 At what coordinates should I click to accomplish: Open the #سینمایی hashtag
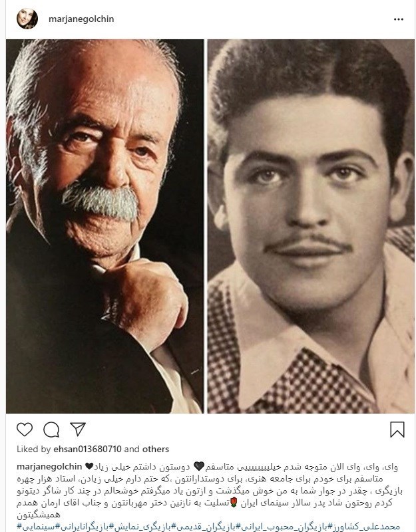pyautogui.click(x=36, y=527)
